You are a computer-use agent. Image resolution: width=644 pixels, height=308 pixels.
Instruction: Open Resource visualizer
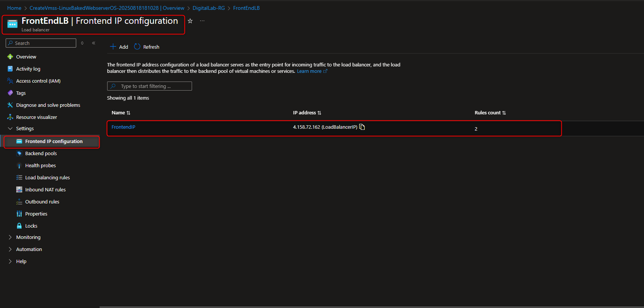(37, 117)
